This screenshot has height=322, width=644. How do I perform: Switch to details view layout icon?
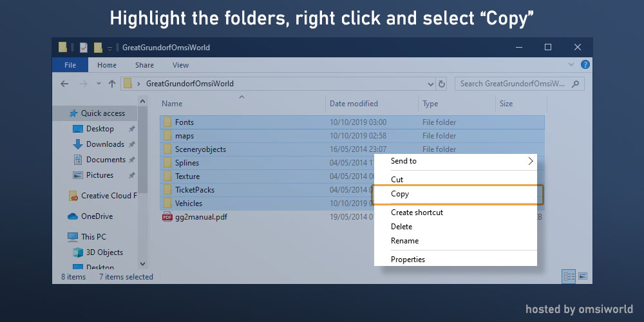pos(569,277)
